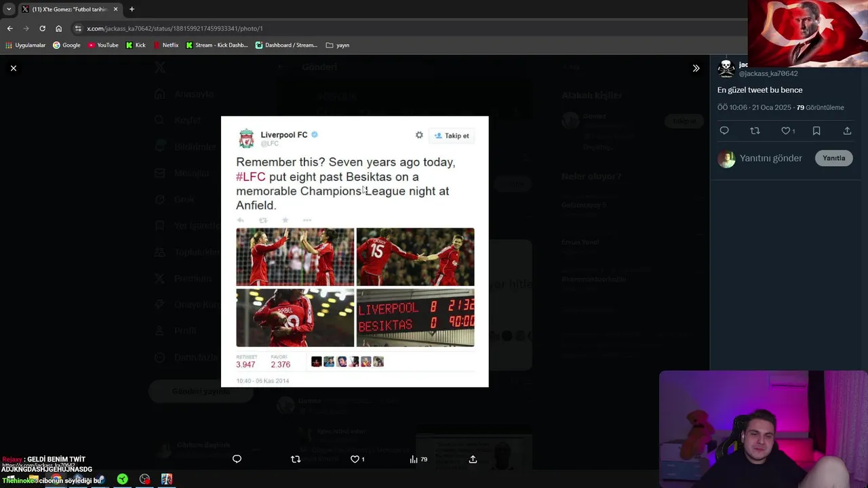Open the @jackass_ka70642 handle link
This screenshot has height=488, width=868.
(768, 73)
